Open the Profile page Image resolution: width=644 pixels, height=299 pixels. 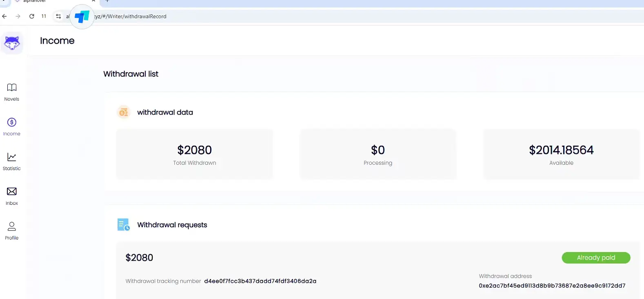coord(12,230)
